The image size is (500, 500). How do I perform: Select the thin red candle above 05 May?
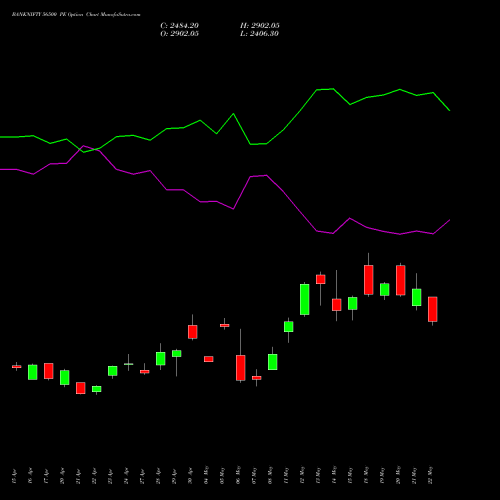point(225,325)
